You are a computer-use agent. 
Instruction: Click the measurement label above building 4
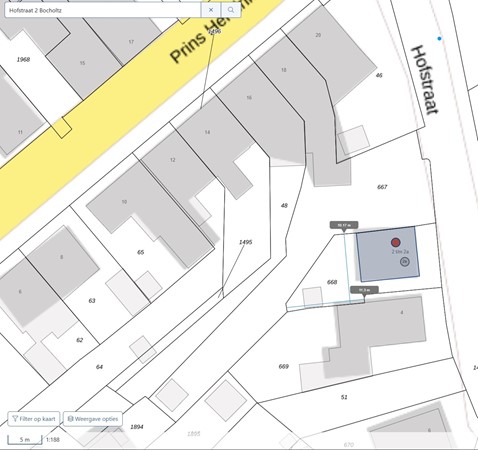click(364, 290)
